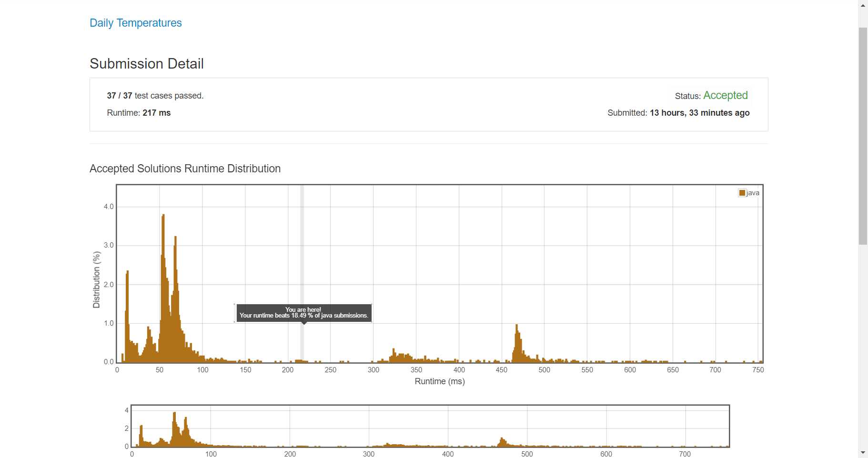Open the Daily Temperatures problem link

click(136, 23)
